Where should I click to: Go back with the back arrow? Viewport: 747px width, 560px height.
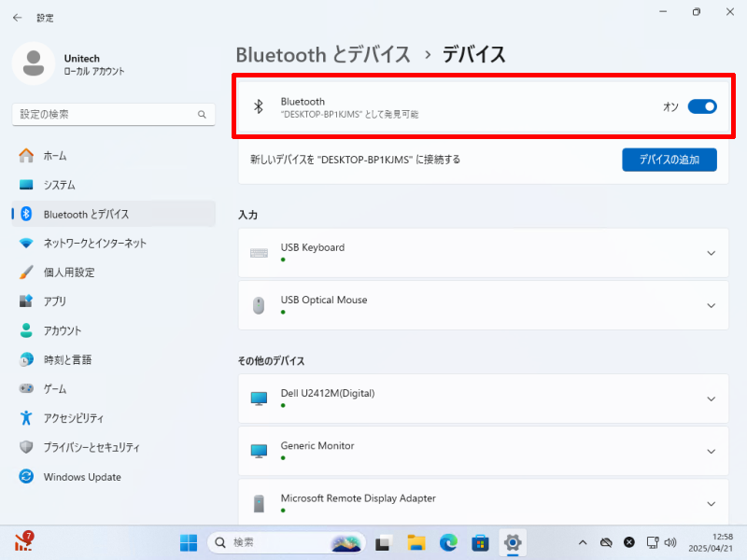pyautogui.click(x=18, y=18)
